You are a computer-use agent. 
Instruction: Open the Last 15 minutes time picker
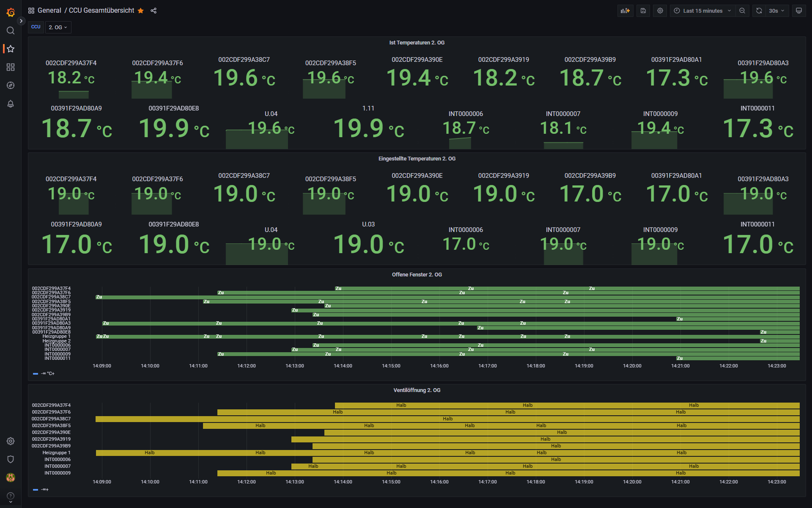pos(702,11)
